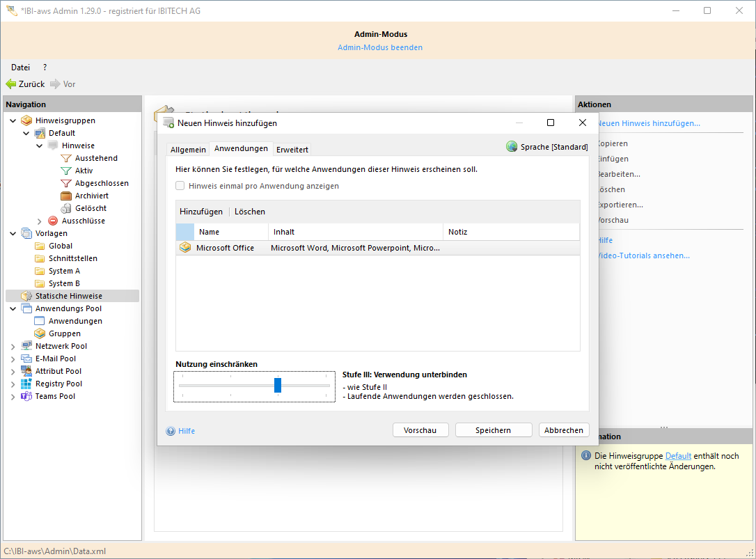Open the Erweitert tab
Image resolution: width=756 pixels, height=559 pixels.
292,150
